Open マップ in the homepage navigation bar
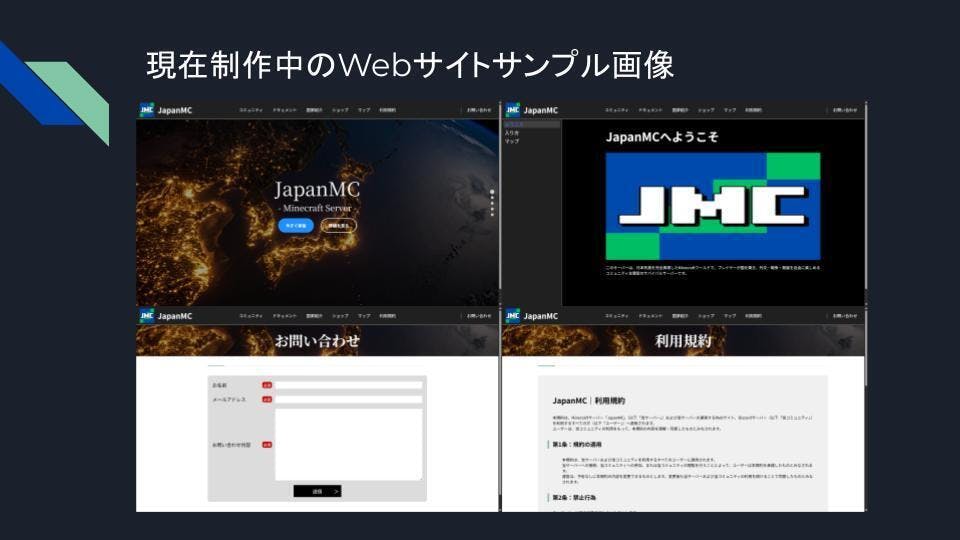Screen dimensions: 960x540 tap(364, 110)
